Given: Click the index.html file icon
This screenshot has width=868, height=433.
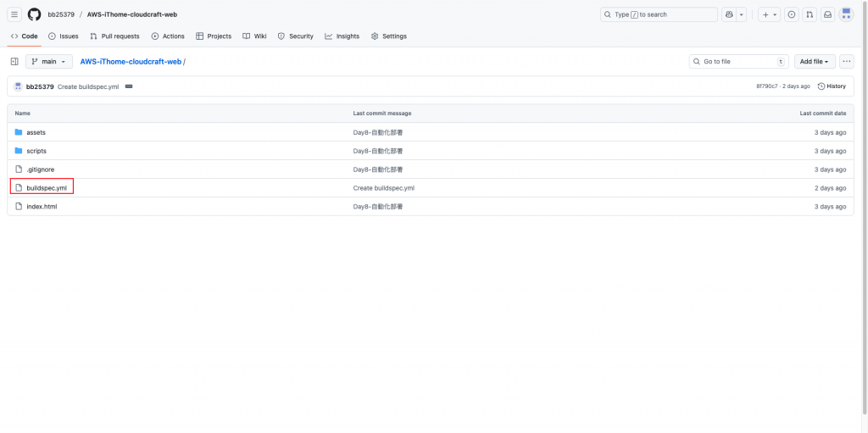Looking at the screenshot, I should coord(19,207).
